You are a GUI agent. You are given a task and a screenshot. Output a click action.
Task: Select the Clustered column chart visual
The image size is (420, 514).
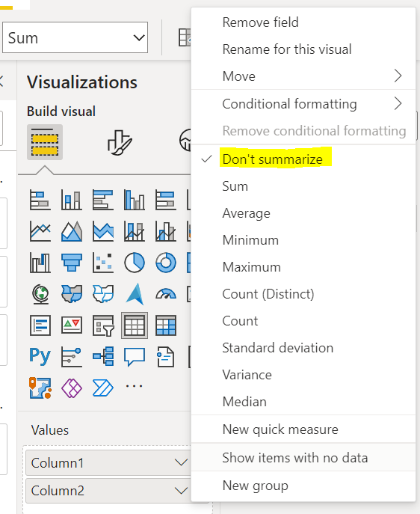click(135, 200)
